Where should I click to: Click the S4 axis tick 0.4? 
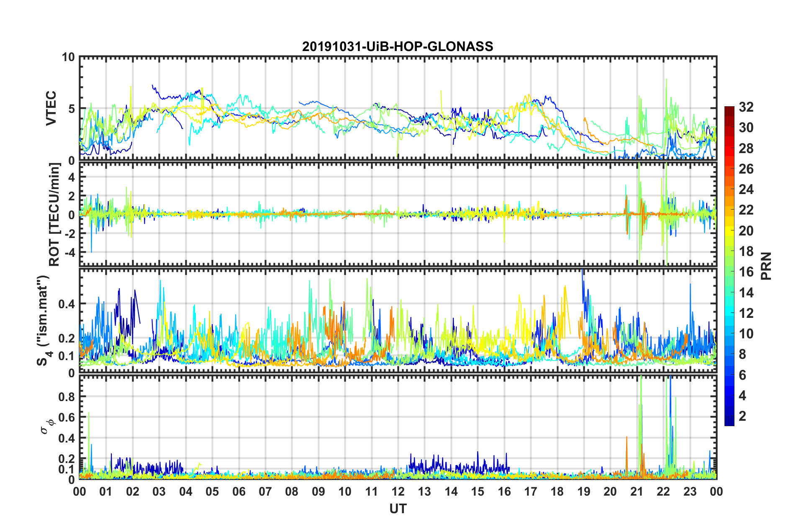click(x=67, y=304)
